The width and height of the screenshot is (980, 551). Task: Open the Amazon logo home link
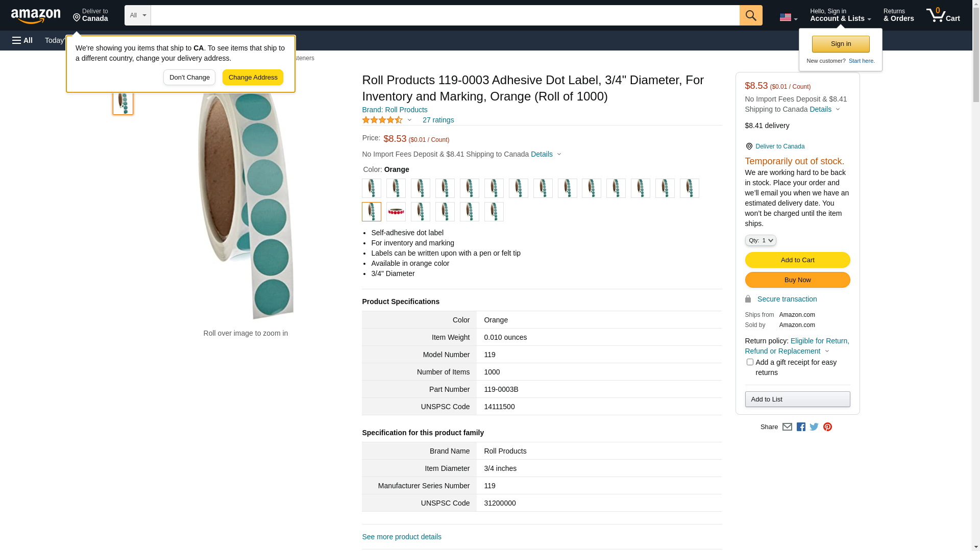tap(36, 16)
